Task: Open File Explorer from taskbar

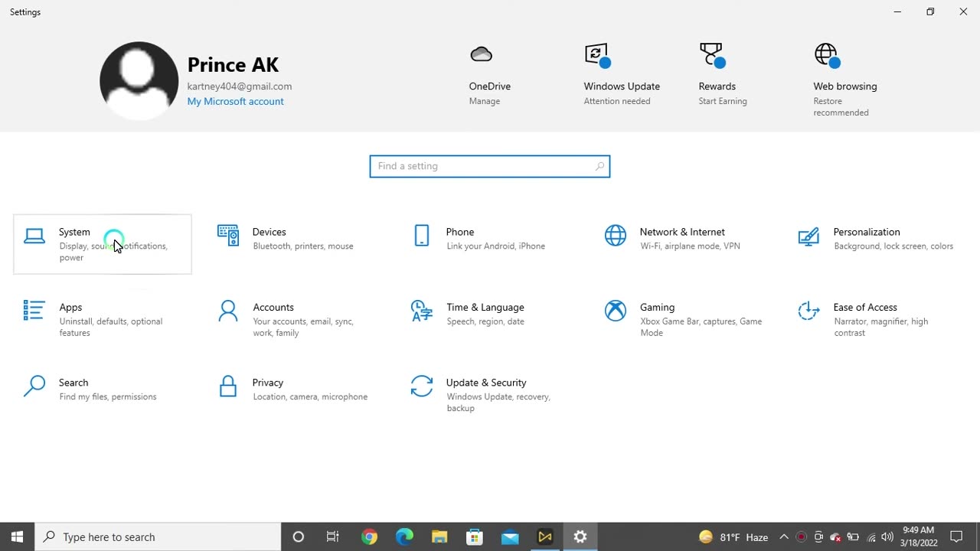Action: [439, 536]
